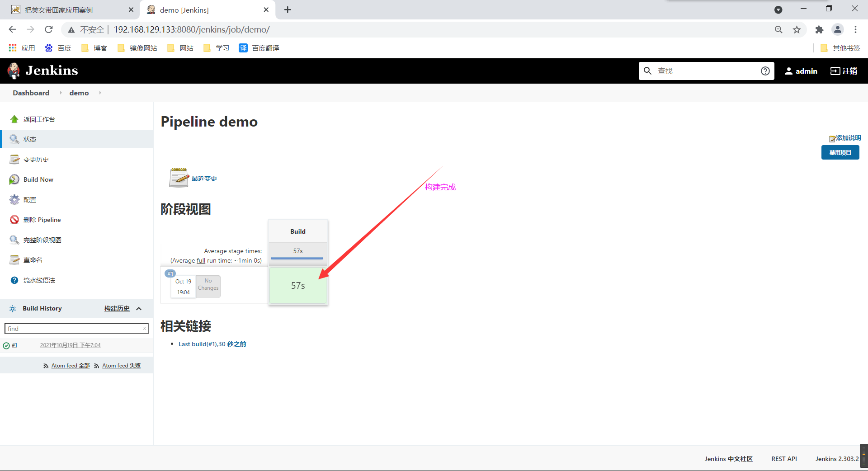Click the browser zoom magnifier icon

[778, 29]
